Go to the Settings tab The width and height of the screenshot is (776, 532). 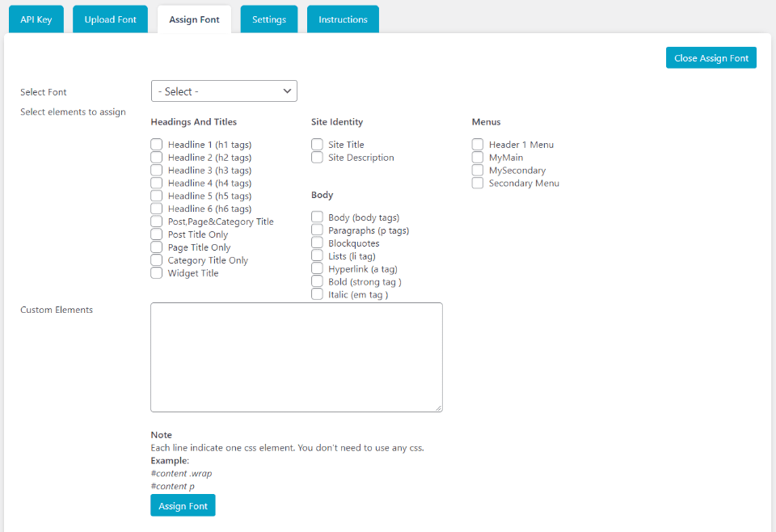[x=268, y=19]
